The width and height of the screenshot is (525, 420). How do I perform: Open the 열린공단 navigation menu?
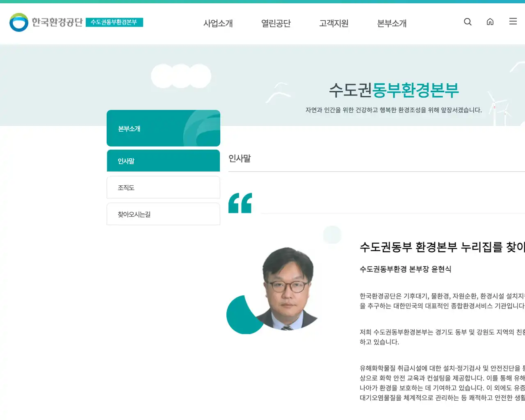276,23
